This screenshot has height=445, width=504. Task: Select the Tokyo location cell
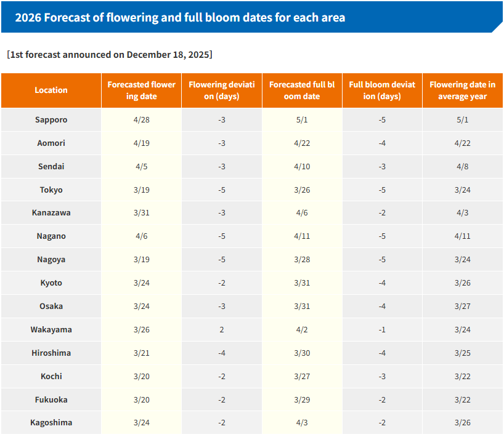tap(51, 190)
